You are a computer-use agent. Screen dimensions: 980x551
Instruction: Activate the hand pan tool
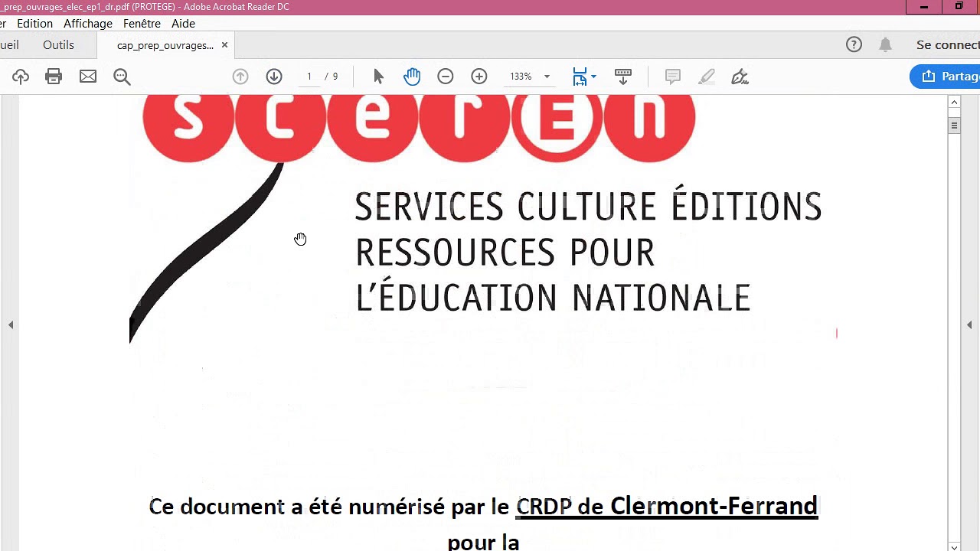412,77
